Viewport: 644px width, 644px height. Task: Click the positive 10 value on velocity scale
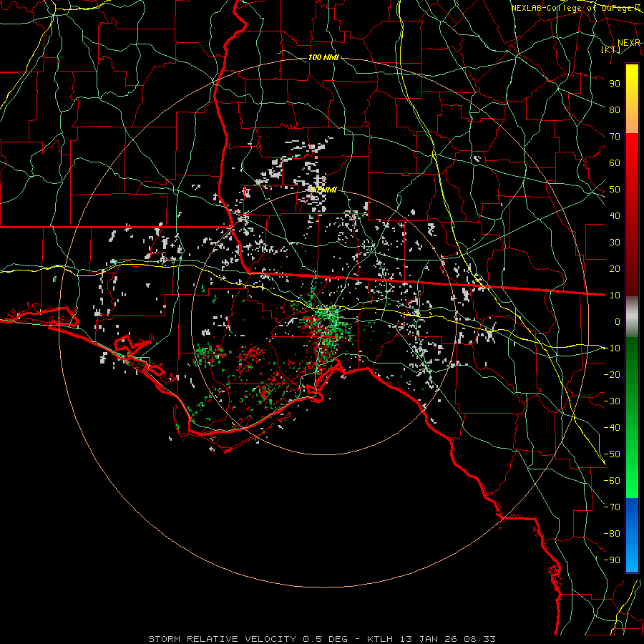pos(615,296)
